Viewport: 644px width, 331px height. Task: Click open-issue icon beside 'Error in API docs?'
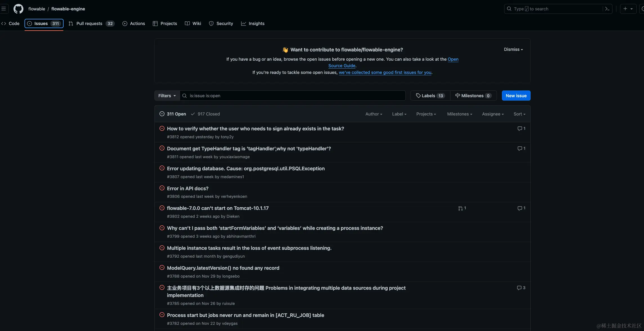click(x=162, y=188)
